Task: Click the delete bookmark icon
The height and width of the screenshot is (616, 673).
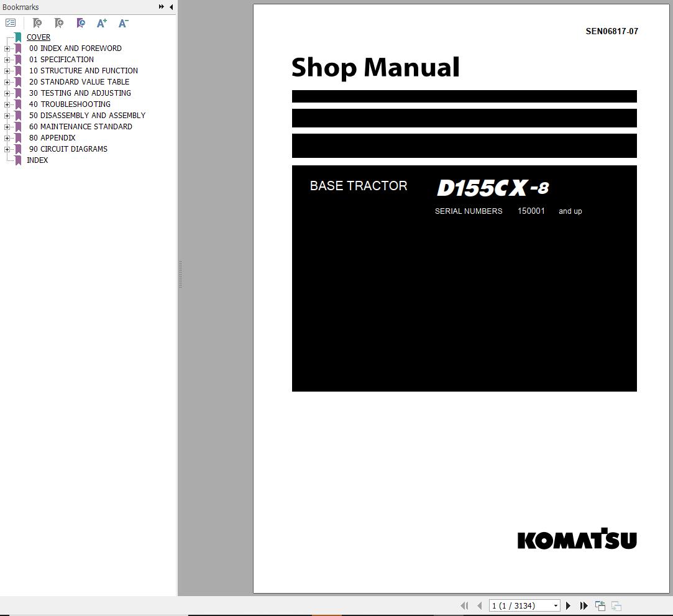Action: click(37, 23)
